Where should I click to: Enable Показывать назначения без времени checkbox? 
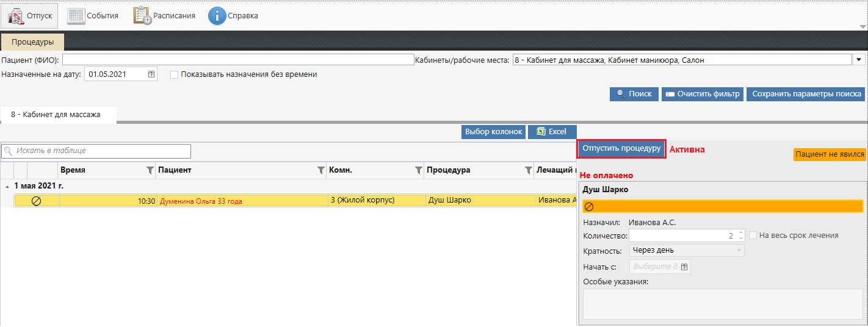(x=175, y=74)
